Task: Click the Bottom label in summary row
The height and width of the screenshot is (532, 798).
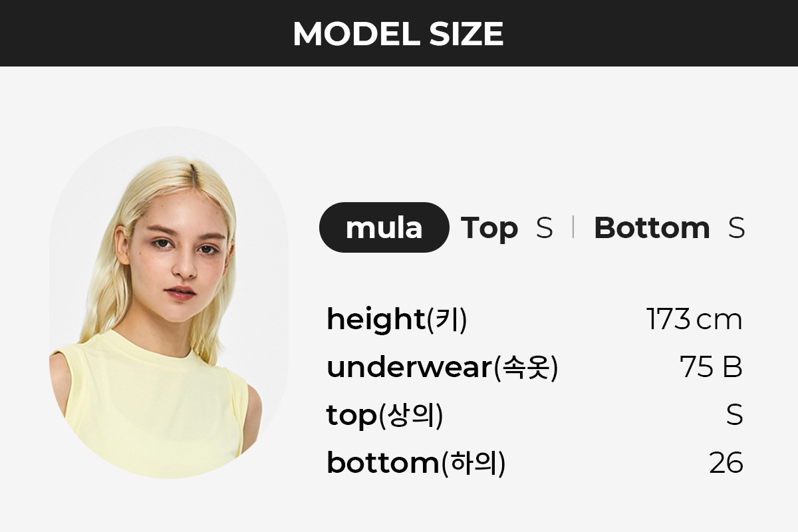Action: pyautogui.click(x=652, y=228)
